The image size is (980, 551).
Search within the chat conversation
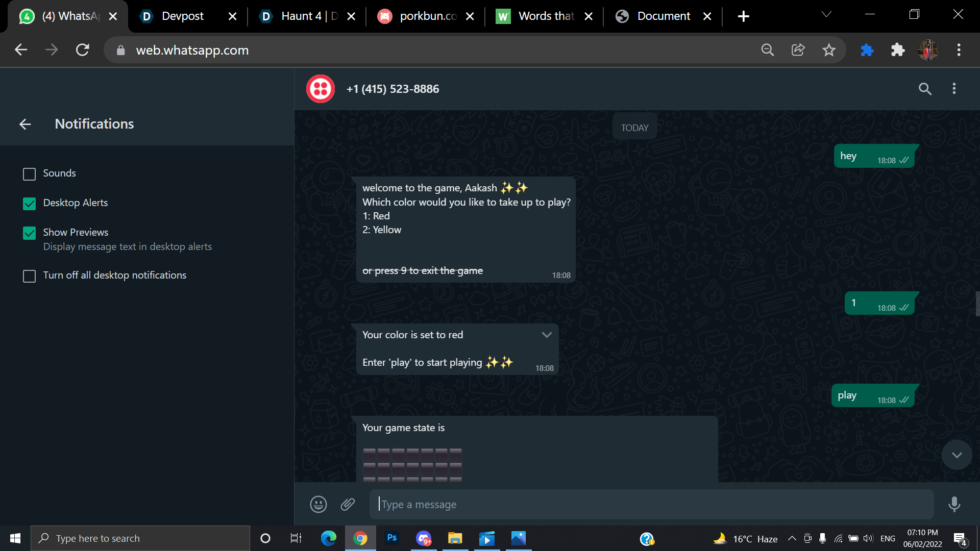point(925,89)
